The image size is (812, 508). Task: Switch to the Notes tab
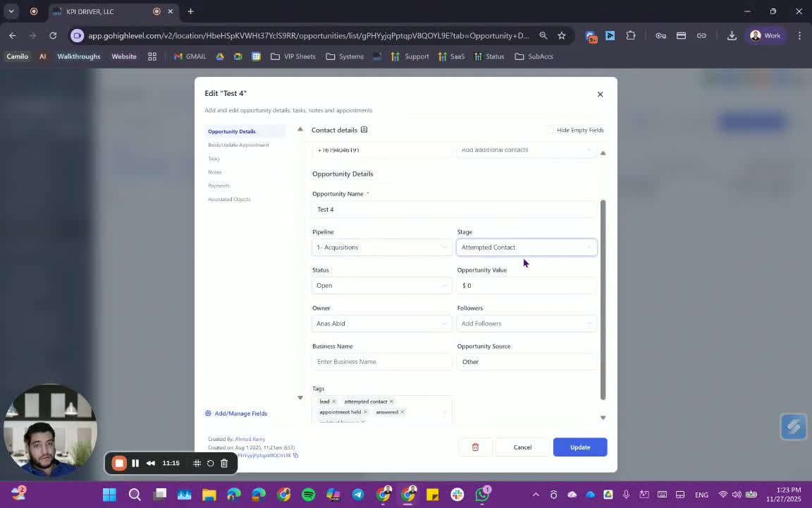pos(214,172)
